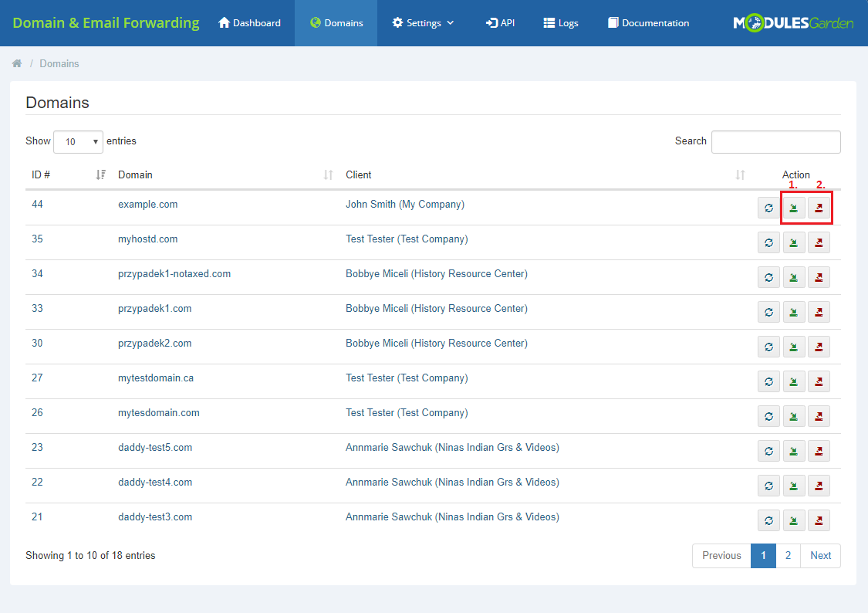The width and height of the screenshot is (868, 613).
Task: Sort the table by Client column
Action: (545, 175)
